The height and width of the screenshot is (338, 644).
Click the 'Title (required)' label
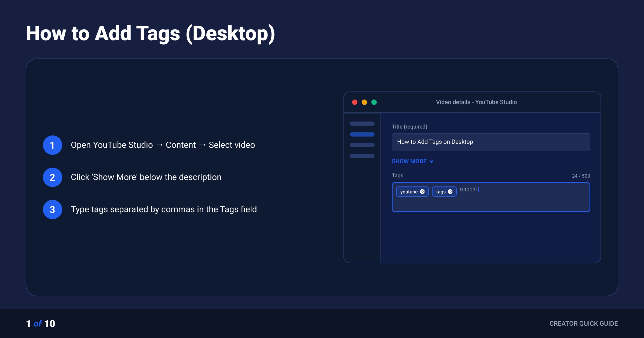click(x=409, y=127)
